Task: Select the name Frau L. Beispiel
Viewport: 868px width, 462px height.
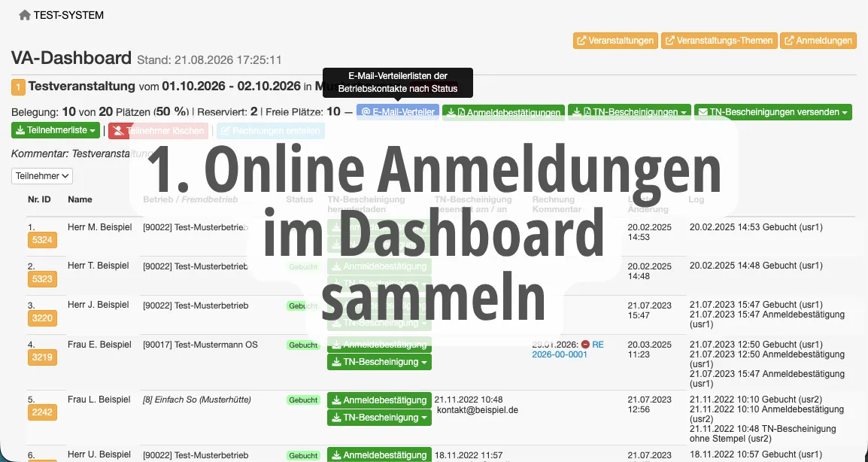Action: pos(99,400)
